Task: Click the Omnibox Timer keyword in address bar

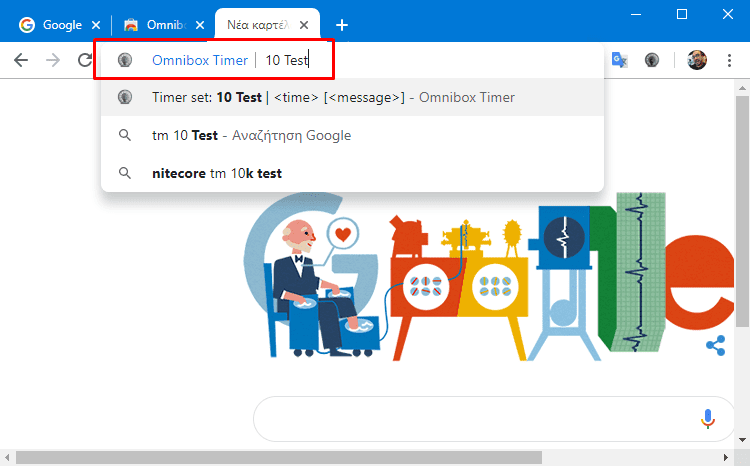Action: click(x=200, y=60)
